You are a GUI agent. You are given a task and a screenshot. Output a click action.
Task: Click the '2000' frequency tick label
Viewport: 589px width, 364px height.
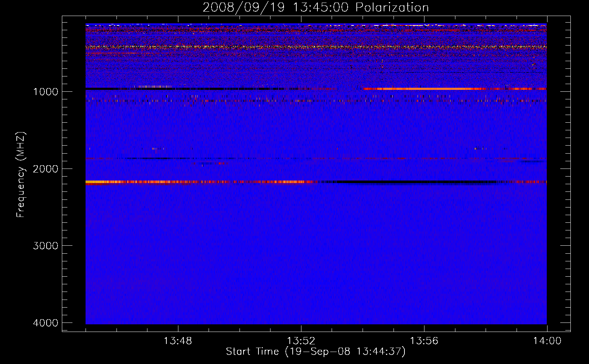click(46, 169)
